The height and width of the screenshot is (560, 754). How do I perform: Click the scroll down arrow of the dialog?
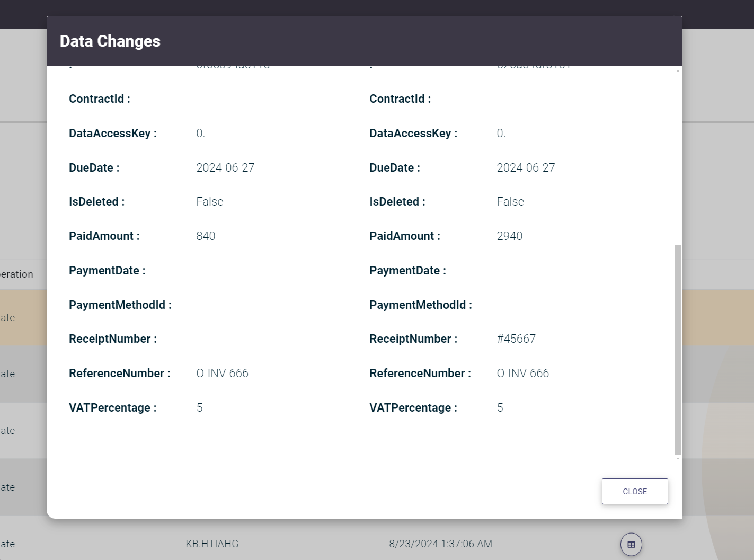[x=678, y=459]
